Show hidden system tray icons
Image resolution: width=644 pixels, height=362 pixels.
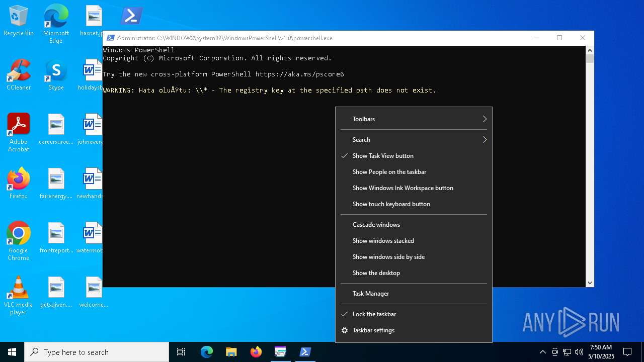click(x=543, y=352)
